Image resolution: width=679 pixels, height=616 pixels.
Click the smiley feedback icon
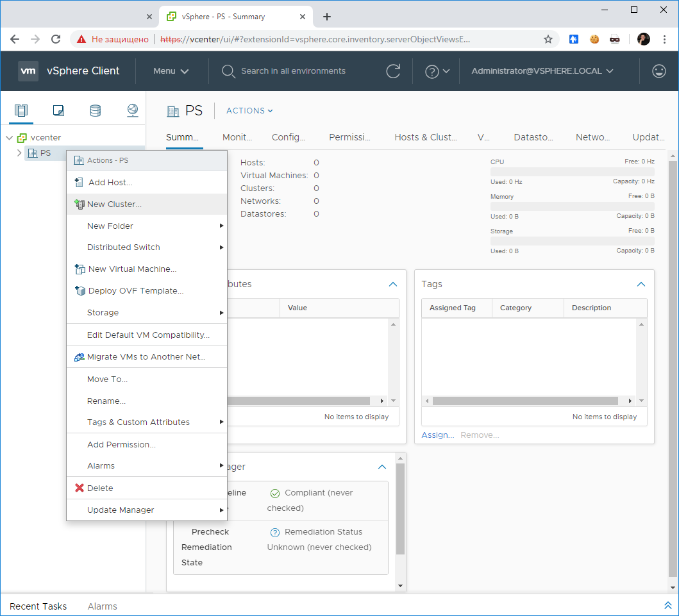click(658, 71)
